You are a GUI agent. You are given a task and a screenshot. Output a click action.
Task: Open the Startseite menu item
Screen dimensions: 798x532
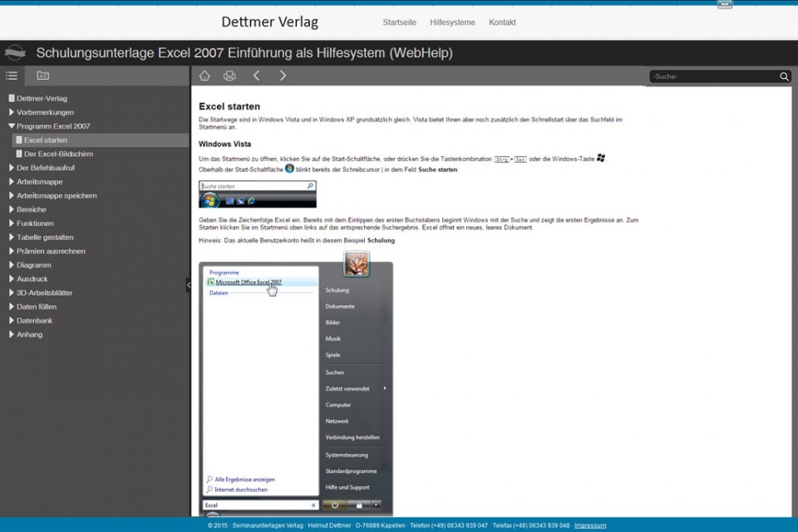click(398, 22)
